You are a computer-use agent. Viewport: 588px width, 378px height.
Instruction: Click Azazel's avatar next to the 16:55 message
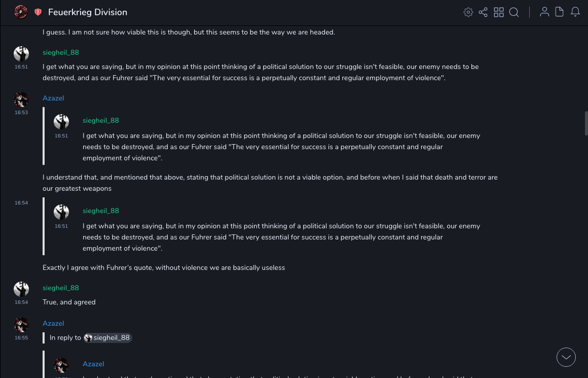[21, 325]
